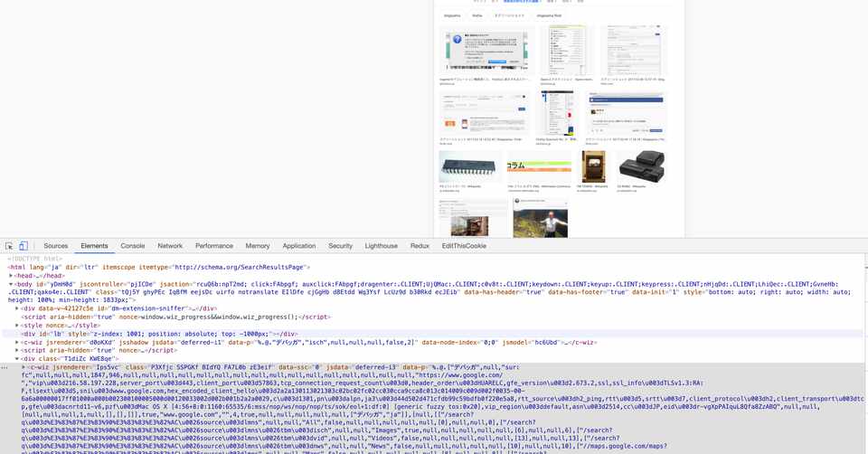Select the DOCTYPE html line
The width and height of the screenshot is (868, 454).
pos(35,260)
